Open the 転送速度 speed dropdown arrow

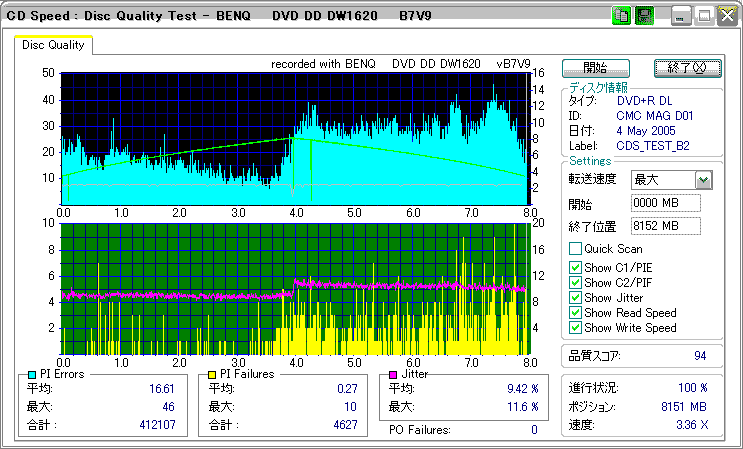[x=703, y=180]
